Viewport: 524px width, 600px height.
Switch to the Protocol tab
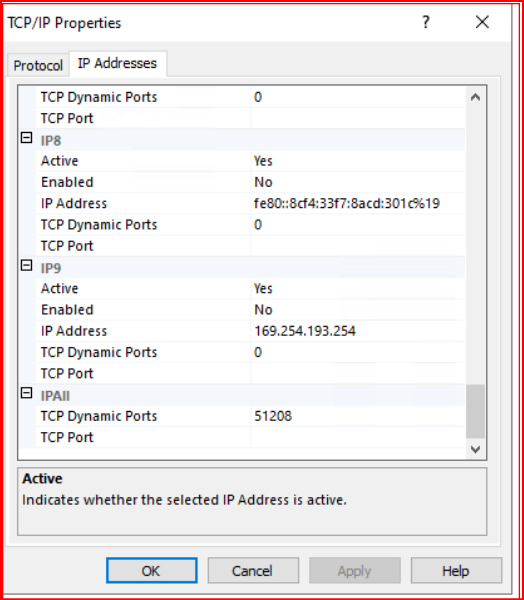pyautogui.click(x=38, y=65)
